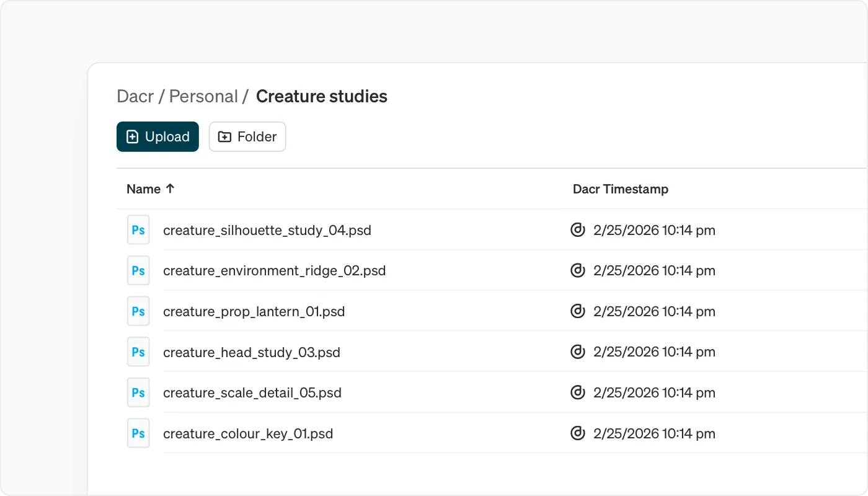Click Dacr stamp icon for creature_prop_lantern_01 row
Viewport: 868px width, 496px height.
pyautogui.click(x=577, y=311)
